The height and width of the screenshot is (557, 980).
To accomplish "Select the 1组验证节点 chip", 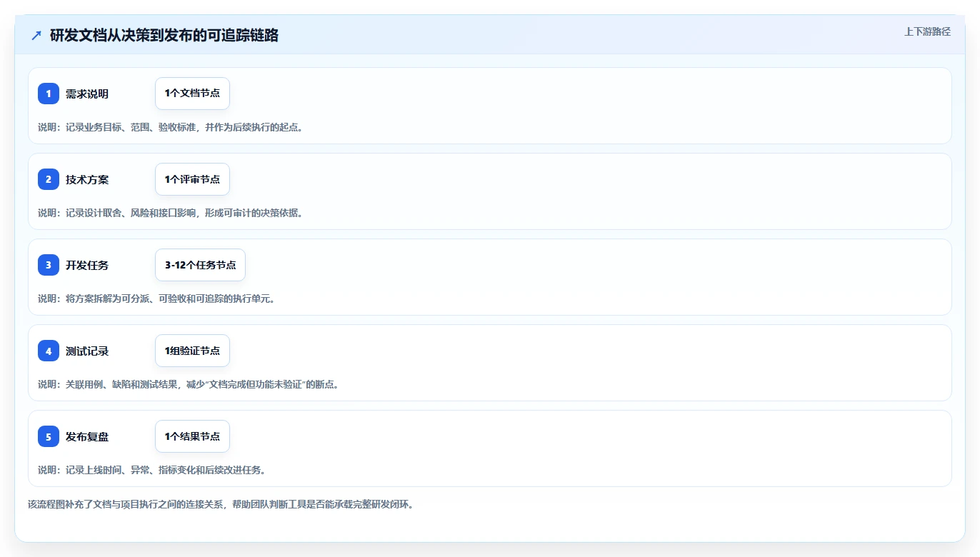I will coord(192,351).
